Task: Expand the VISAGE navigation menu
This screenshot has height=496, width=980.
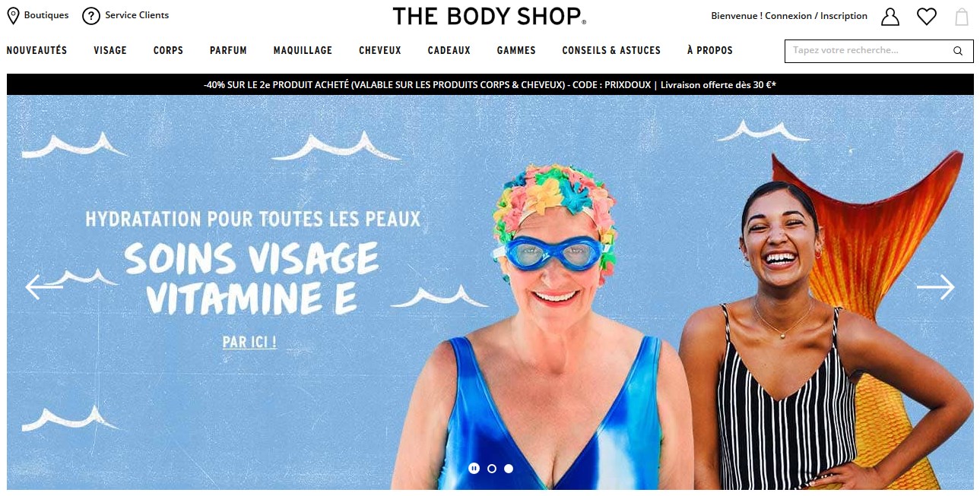Action: tap(110, 51)
